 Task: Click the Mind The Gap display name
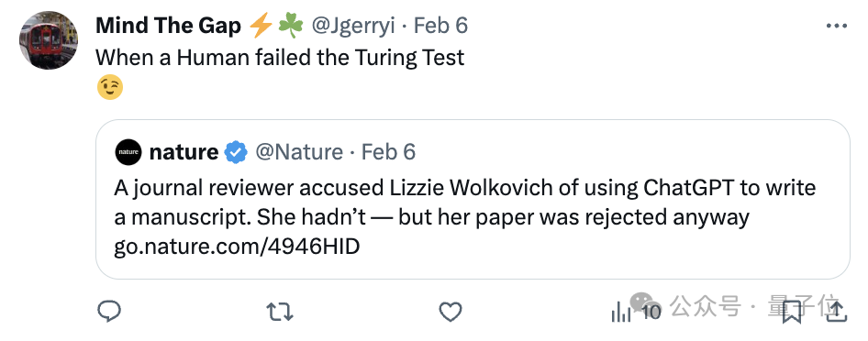pos(168,26)
